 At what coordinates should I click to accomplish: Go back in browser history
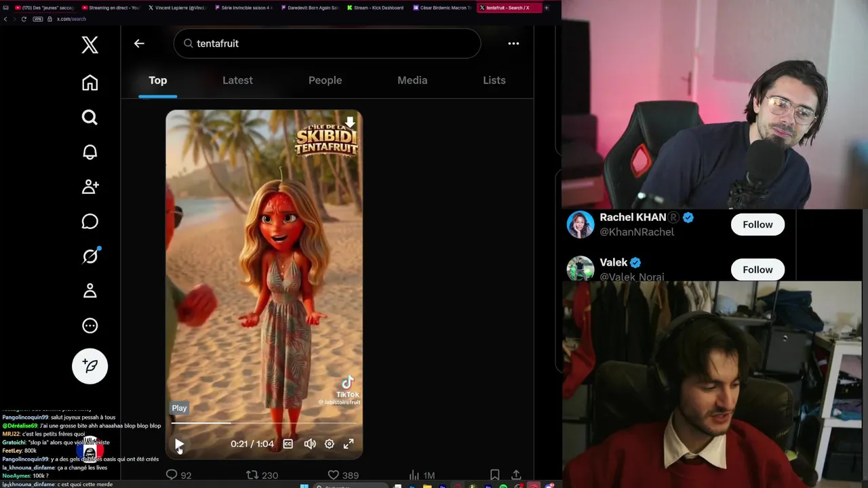point(5,19)
